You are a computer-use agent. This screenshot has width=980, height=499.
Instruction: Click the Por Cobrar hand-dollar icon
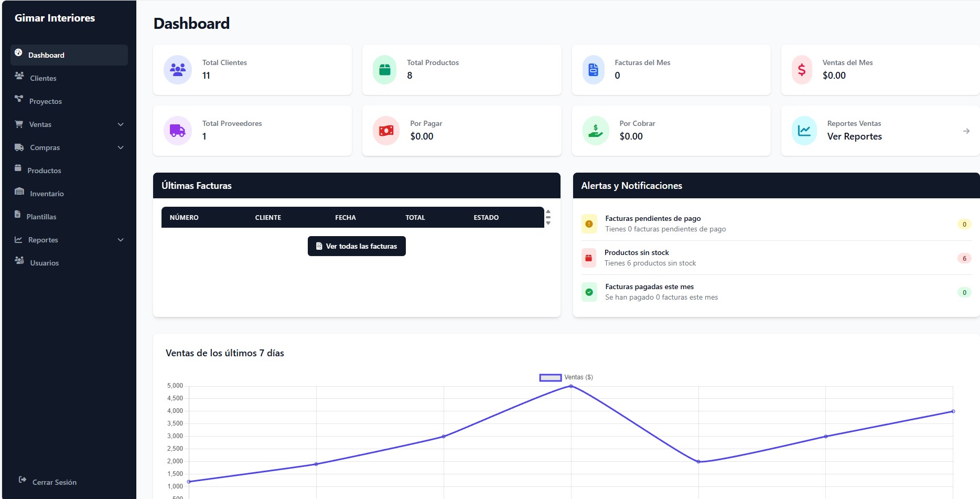click(x=596, y=130)
